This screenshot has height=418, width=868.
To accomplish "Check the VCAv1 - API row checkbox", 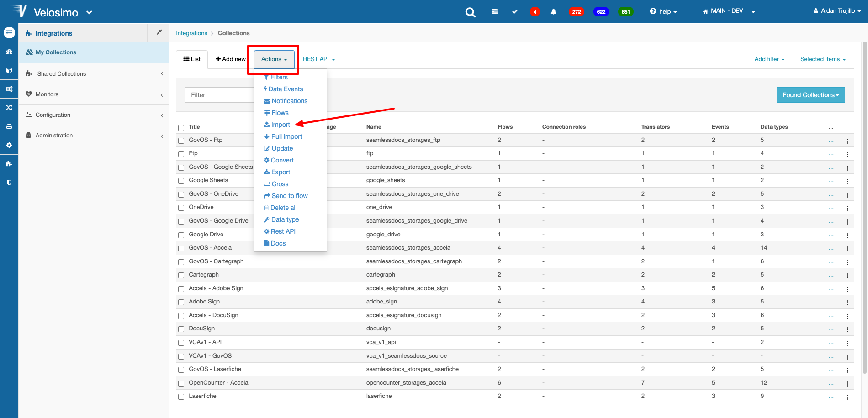I will point(181,343).
